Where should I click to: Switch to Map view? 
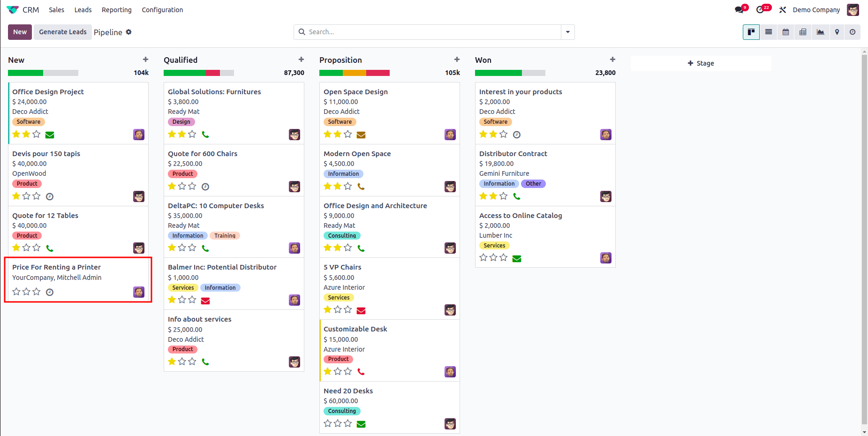837,32
